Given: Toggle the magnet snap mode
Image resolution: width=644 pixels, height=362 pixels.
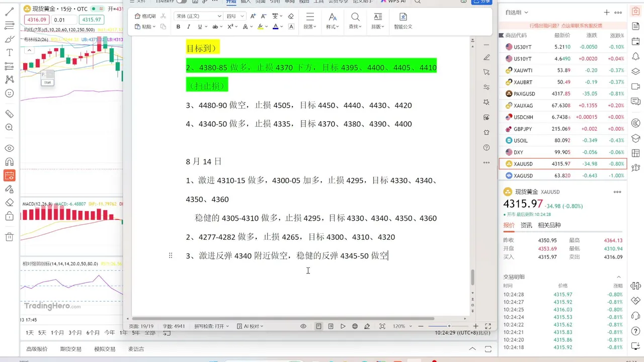Looking at the screenshot, I should coord(9,162).
